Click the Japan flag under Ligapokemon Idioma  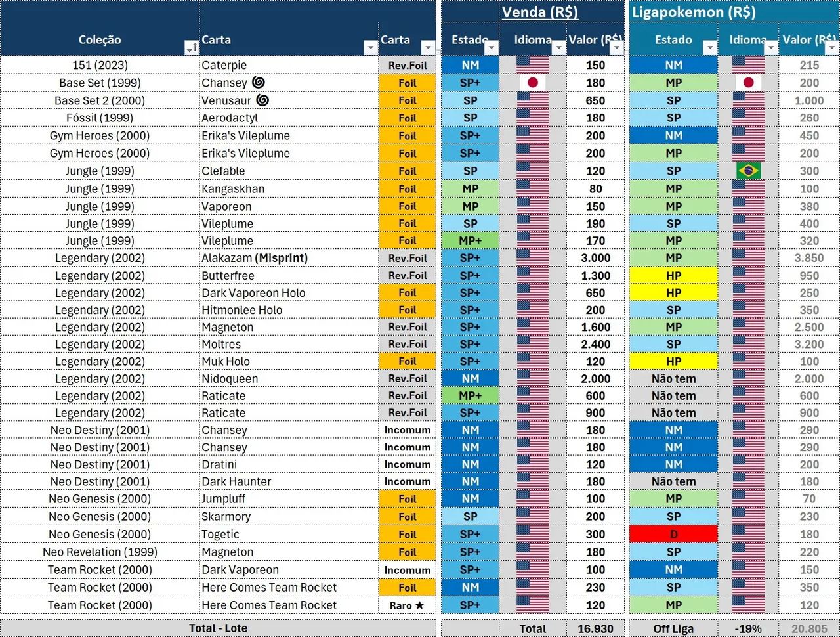748,83
